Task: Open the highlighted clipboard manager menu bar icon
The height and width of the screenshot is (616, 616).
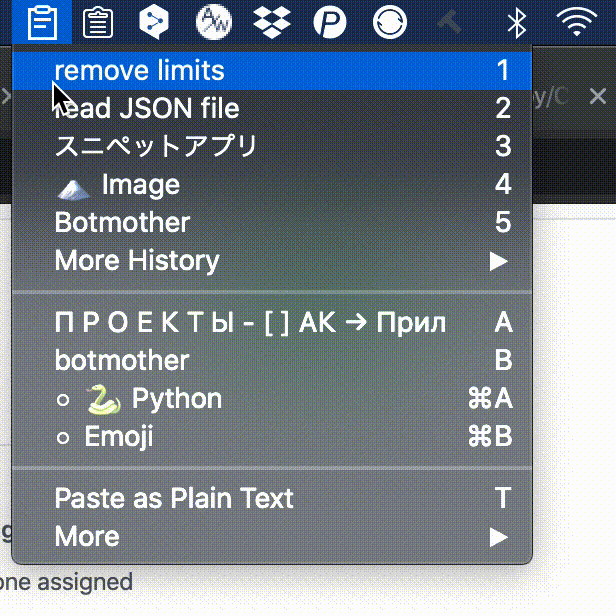Action: coord(42,22)
